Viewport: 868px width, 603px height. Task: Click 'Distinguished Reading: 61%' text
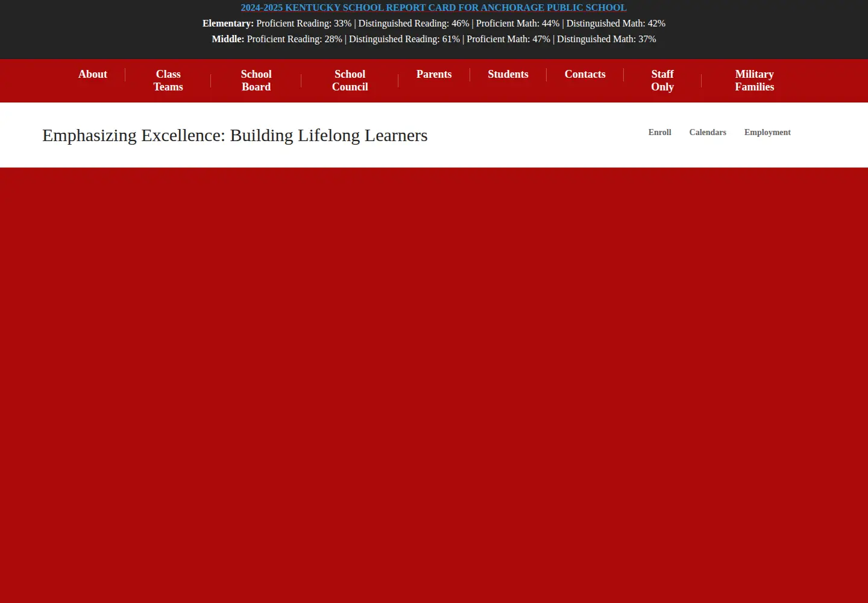point(404,39)
